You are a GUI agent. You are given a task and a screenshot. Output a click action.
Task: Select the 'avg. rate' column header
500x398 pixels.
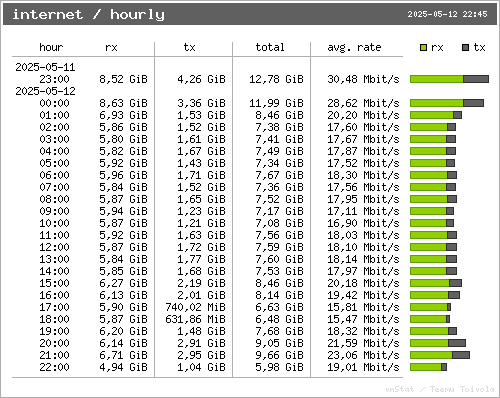[354, 47]
